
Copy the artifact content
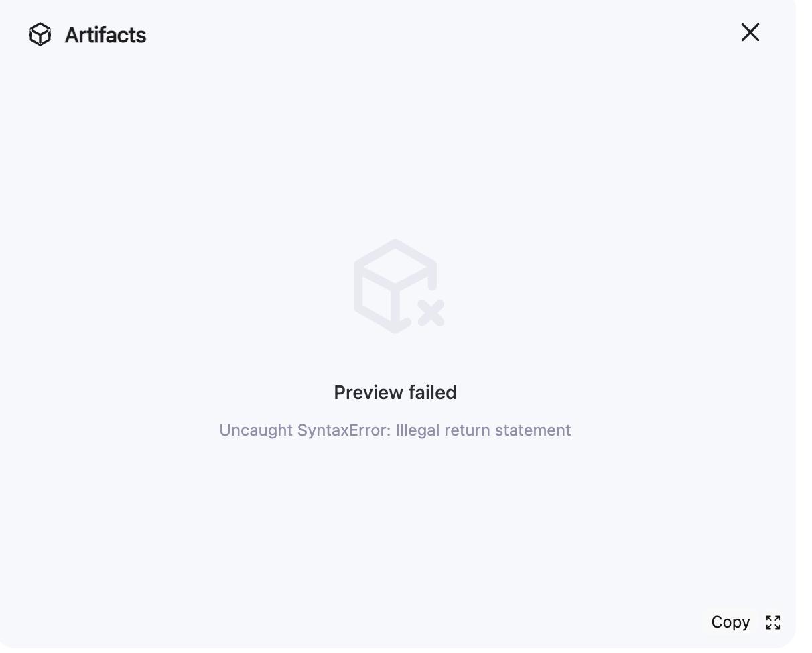click(730, 622)
